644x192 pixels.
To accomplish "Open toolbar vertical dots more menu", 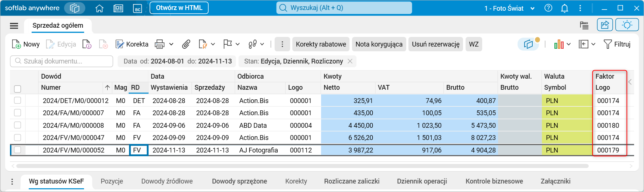I will (282, 44).
